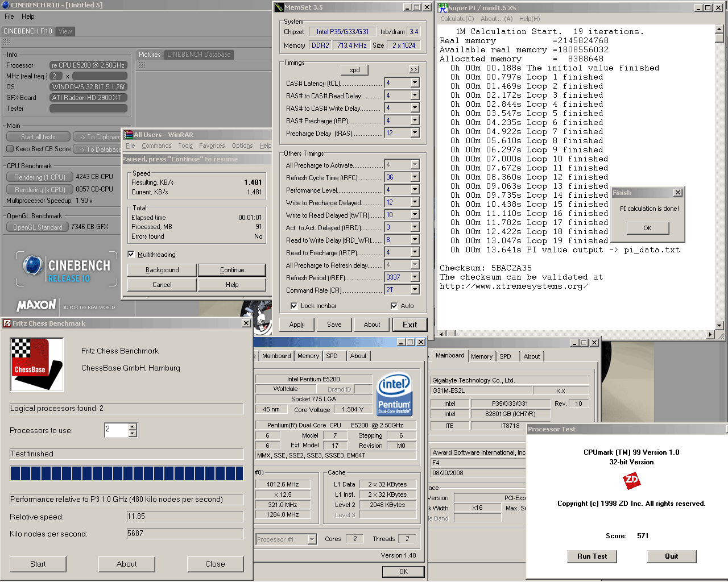This screenshot has width=728, height=582.
Task: Open the File menu in CINEBENCH
Action: click(x=9, y=16)
